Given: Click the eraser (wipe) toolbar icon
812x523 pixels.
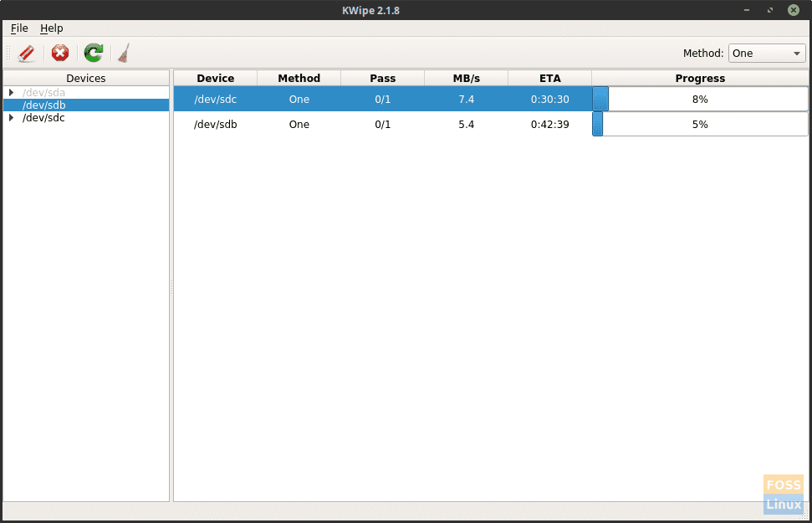Looking at the screenshot, I should pos(27,53).
